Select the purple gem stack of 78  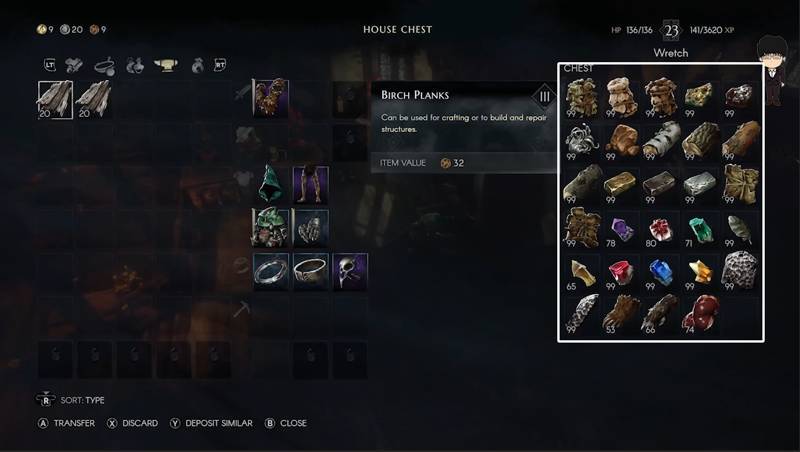(621, 229)
